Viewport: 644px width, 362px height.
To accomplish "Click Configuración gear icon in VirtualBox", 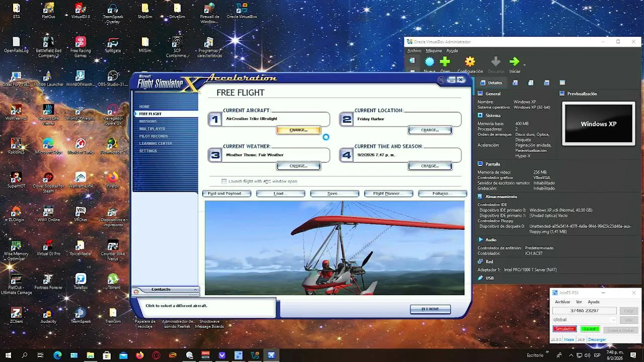I will 470,62.
